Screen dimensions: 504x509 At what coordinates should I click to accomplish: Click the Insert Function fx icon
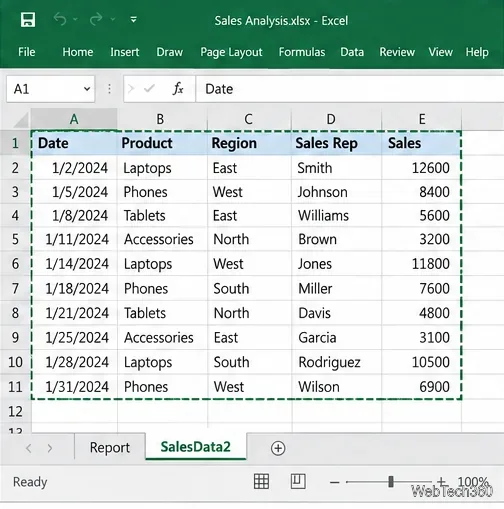click(x=178, y=89)
